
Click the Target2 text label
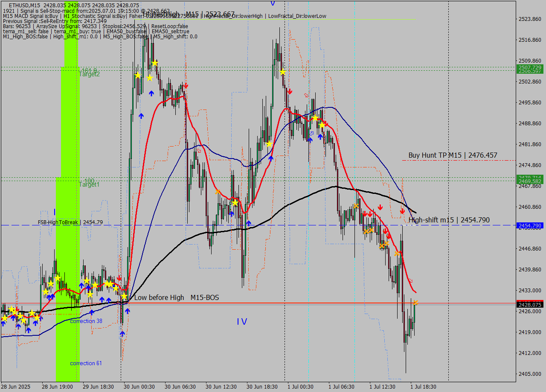(89, 74)
